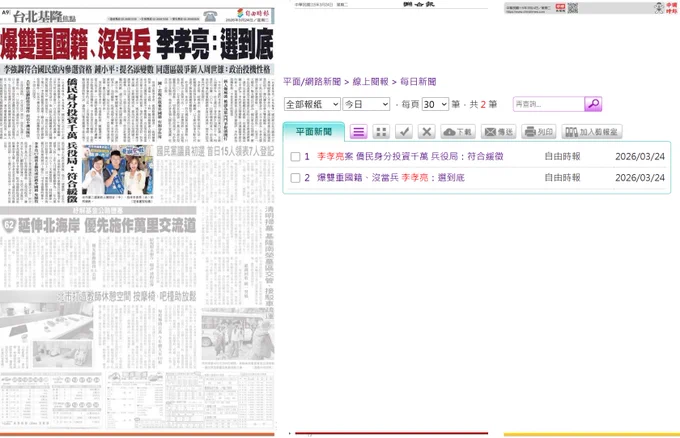Open article 李孝亮案 僑民身分投資千萬

410,156
